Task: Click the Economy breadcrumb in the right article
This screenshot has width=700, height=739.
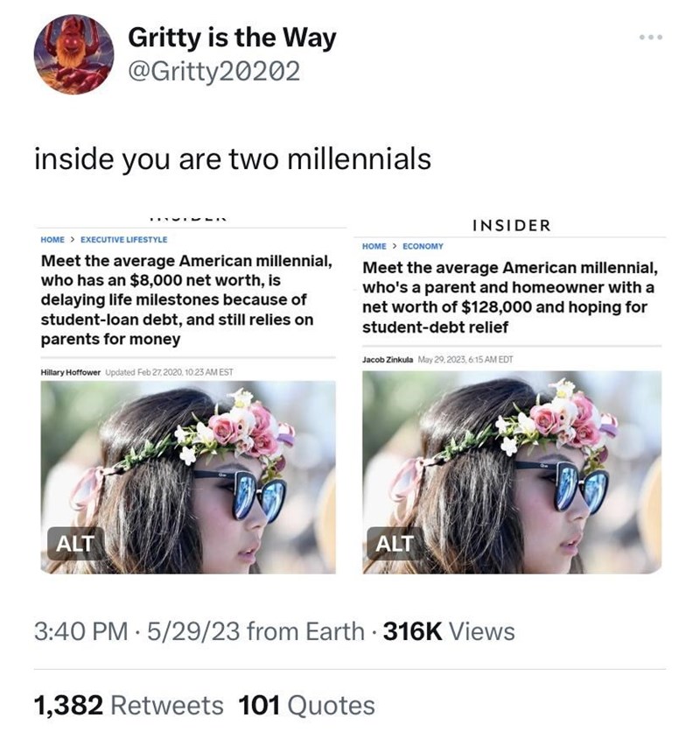Action: [x=423, y=247]
